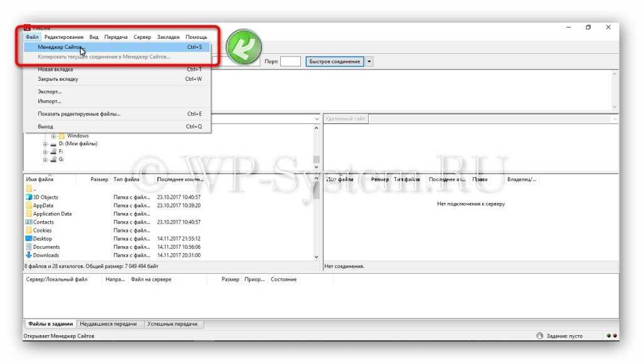
Task: Click the Contacts folder icon
Action: 29,222
